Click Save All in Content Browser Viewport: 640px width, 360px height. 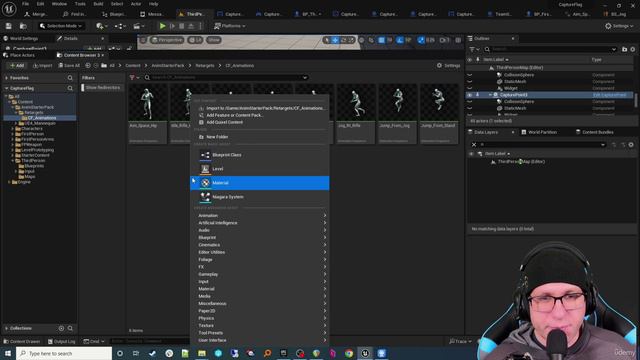(x=69, y=65)
